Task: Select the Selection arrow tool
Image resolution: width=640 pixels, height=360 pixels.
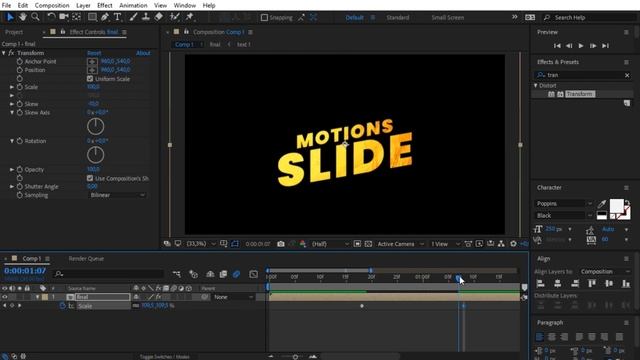Action: tap(10, 17)
